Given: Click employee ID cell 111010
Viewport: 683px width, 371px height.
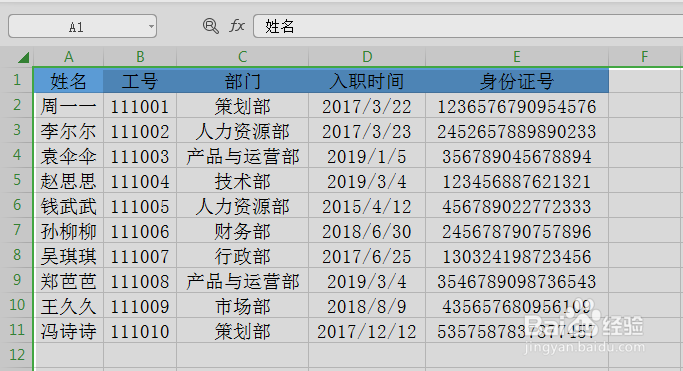Looking at the screenshot, I should pos(140,331).
